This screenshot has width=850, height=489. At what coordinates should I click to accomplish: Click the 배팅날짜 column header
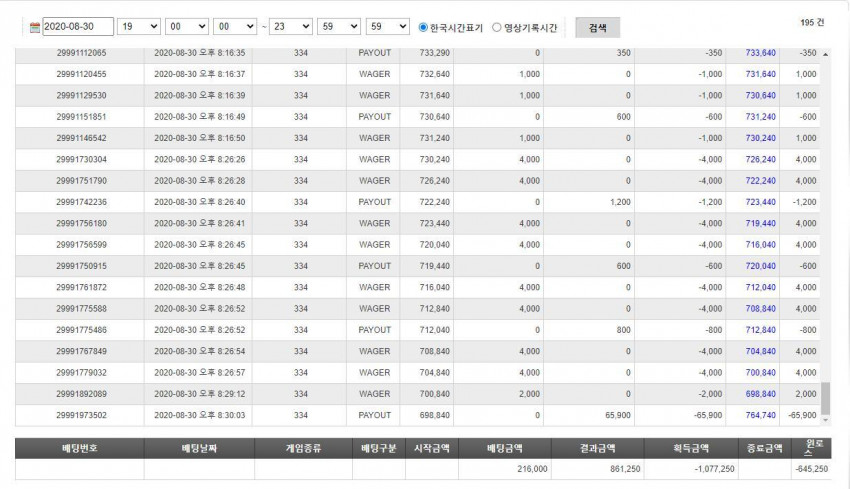[x=199, y=448]
